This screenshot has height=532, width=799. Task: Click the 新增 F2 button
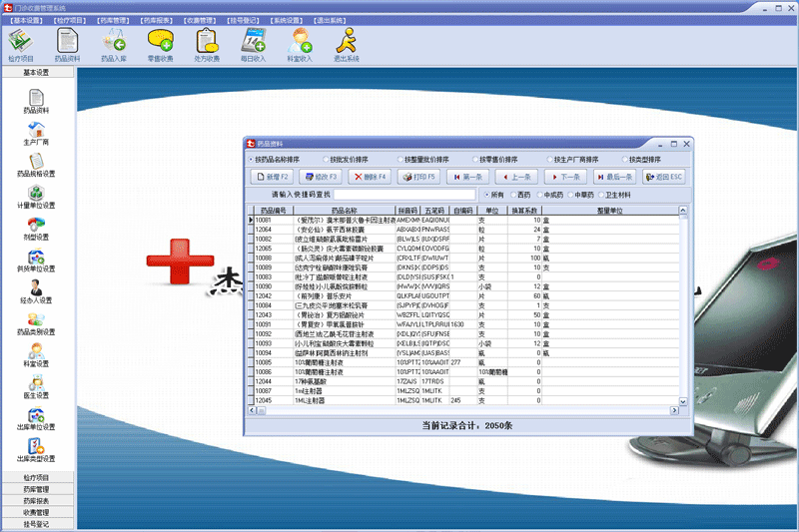(x=272, y=177)
